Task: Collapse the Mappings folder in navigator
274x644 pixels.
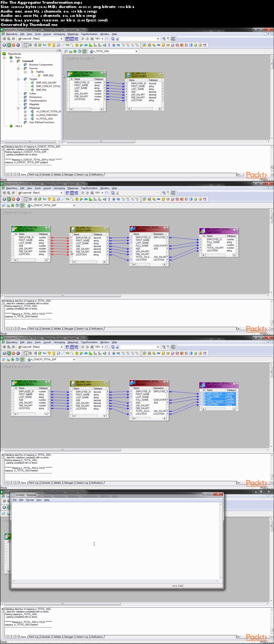Action: click(x=18, y=108)
